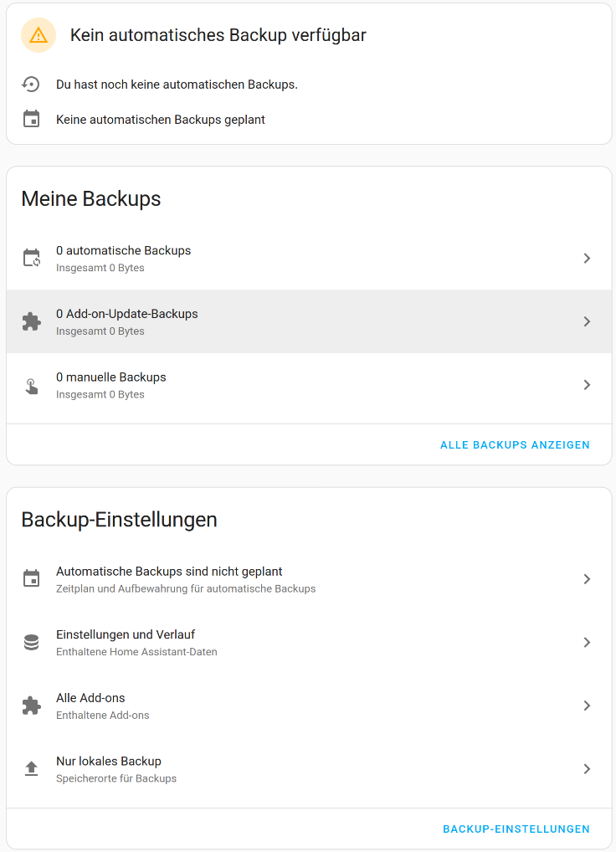Click the puzzle icon beside Alle Add-ons

(31, 706)
